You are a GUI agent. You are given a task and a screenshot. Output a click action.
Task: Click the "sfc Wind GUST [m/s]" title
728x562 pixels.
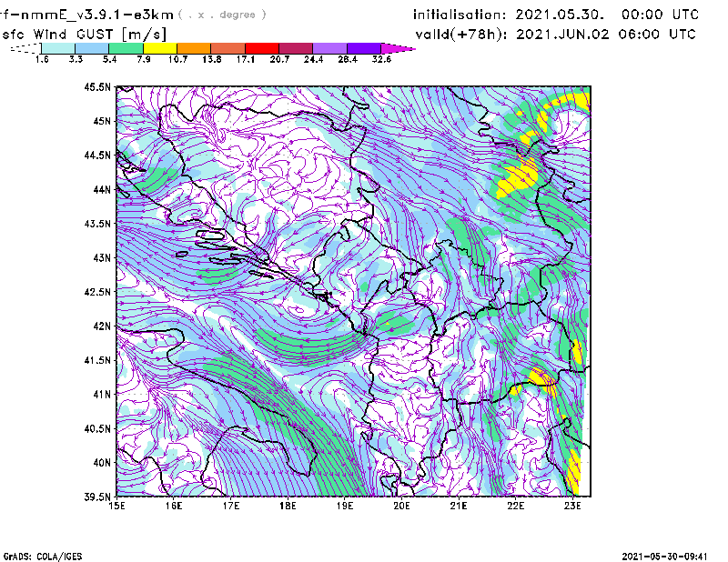point(84,35)
